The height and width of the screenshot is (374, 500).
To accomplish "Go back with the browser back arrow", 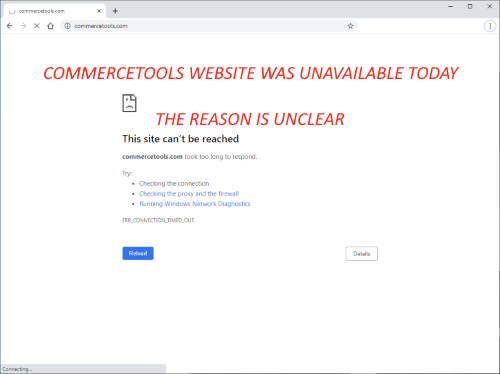I will coord(10,26).
